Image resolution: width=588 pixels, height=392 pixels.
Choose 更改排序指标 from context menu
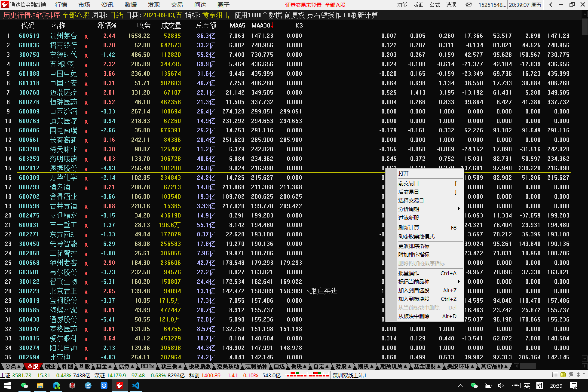pos(429,246)
